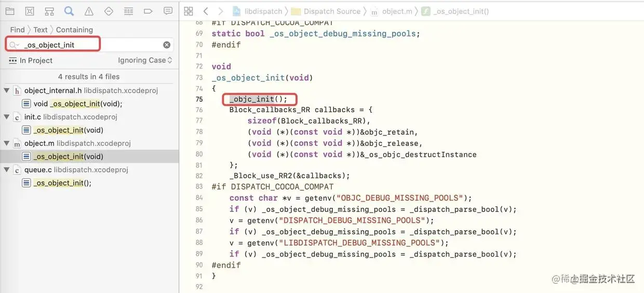
Task: Go forward in editor history
Action: tap(221, 11)
